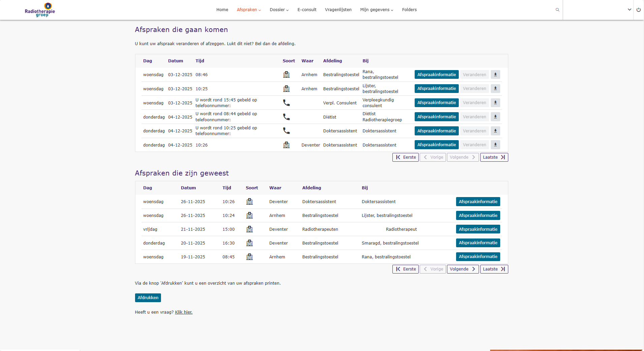Expand the Dossier dropdown menu
The height and width of the screenshot is (351, 644).
(x=279, y=10)
